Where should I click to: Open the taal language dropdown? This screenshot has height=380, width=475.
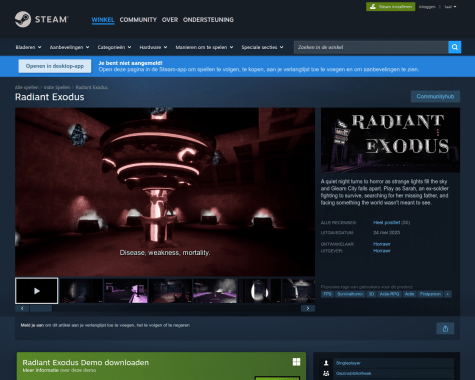pyautogui.click(x=450, y=7)
